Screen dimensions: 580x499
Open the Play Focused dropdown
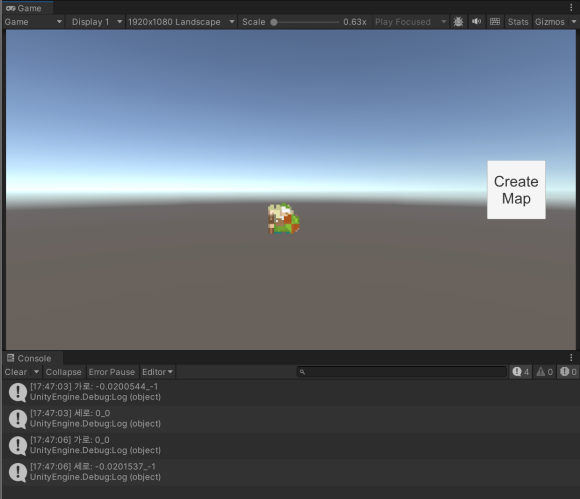410,22
